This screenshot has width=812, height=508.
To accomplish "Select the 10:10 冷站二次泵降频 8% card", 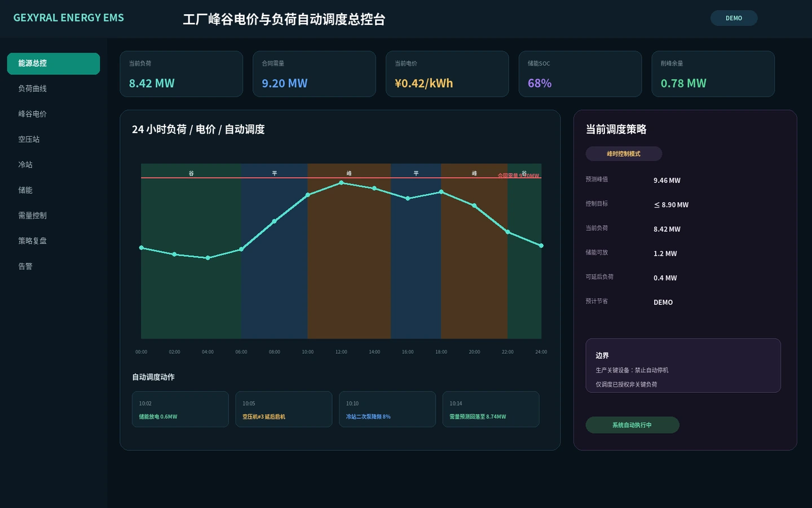I will (x=387, y=409).
